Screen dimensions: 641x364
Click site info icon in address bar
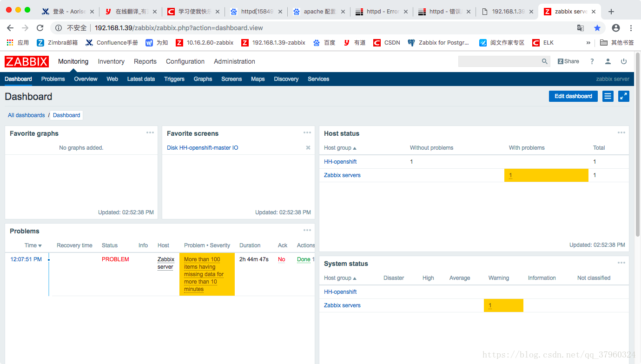[x=59, y=28]
